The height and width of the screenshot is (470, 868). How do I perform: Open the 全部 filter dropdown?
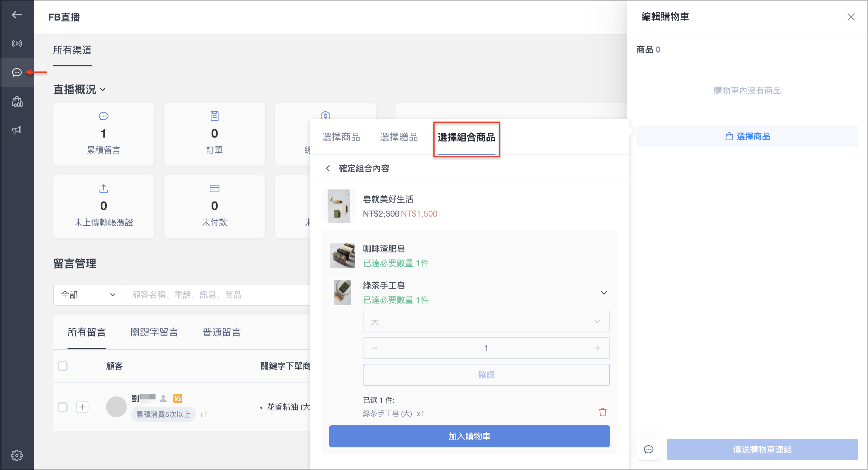pyautogui.click(x=89, y=295)
